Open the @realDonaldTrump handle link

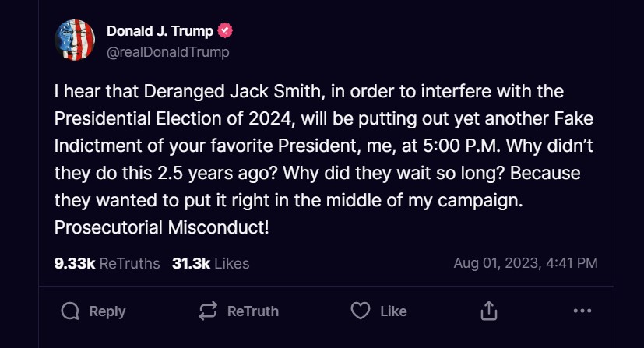(x=167, y=52)
